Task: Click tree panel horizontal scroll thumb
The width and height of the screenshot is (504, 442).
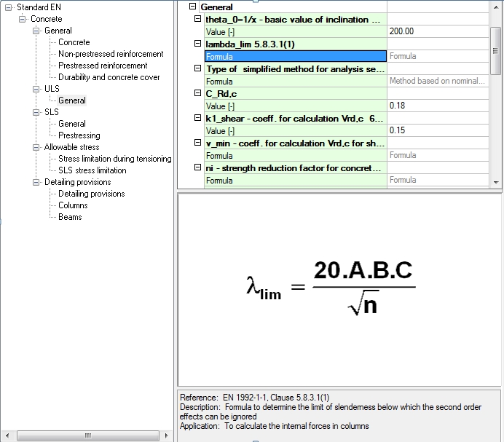Action: (x=88, y=436)
